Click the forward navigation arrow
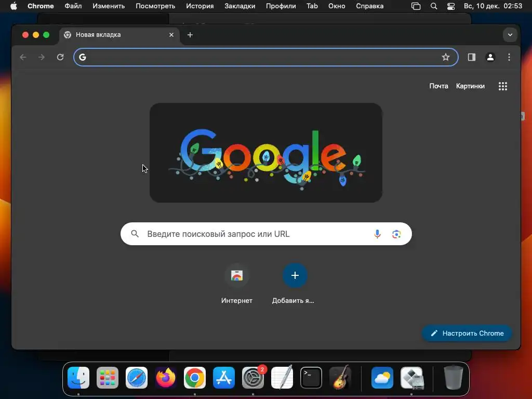The image size is (532, 399). 42,57
